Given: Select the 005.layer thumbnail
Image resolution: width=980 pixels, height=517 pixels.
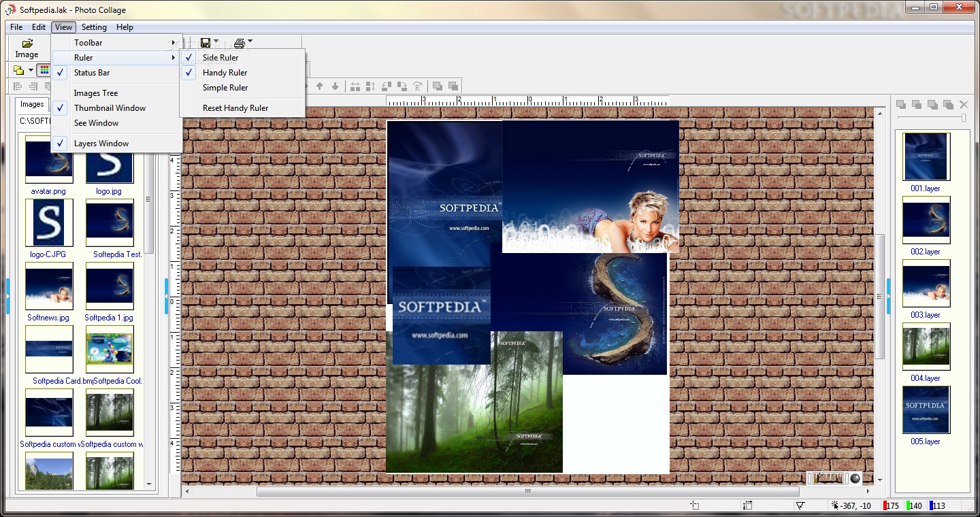Looking at the screenshot, I should click(926, 410).
